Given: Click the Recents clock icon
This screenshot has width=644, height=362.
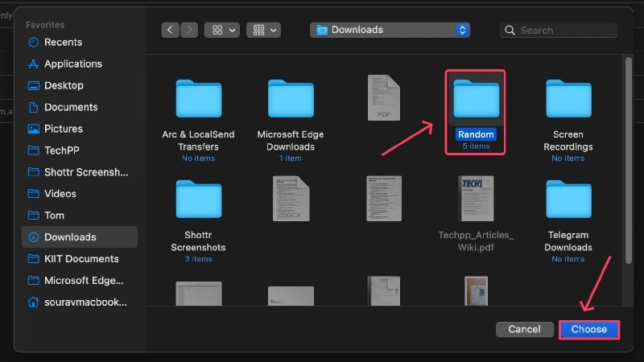Looking at the screenshot, I should [x=33, y=43].
